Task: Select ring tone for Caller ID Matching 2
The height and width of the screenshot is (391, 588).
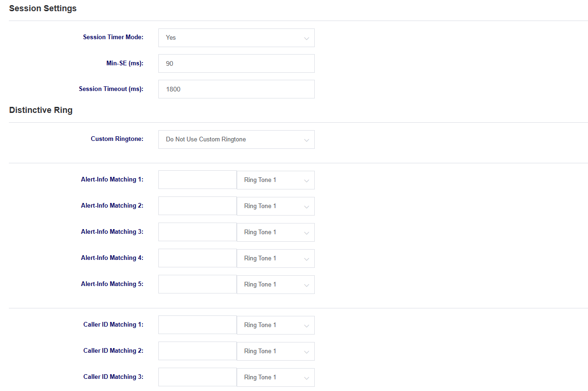Action: coord(276,351)
